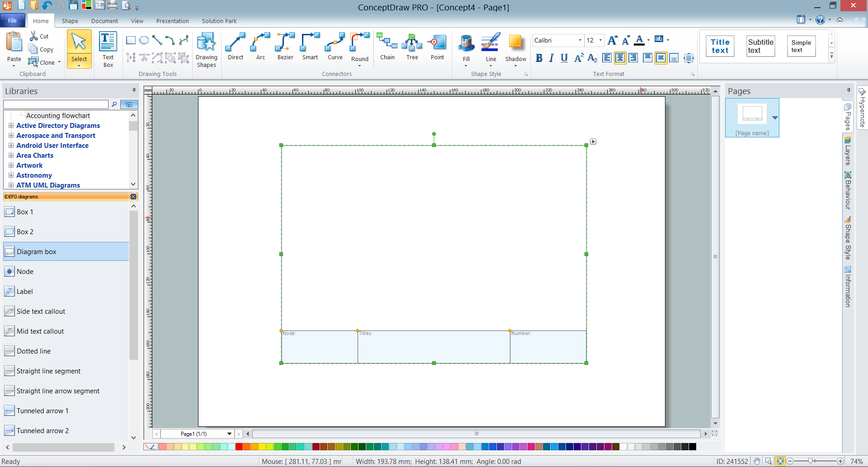The width and height of the screenshot is (868, 467).
Task: Switch to the Solution Park tab
Action: click(219, 21)
